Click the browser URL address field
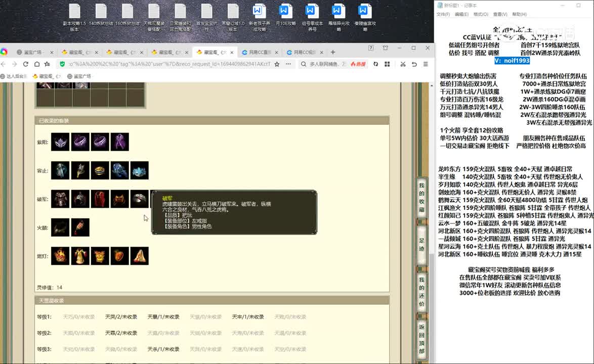594x364 pixels. pos(169,64)
